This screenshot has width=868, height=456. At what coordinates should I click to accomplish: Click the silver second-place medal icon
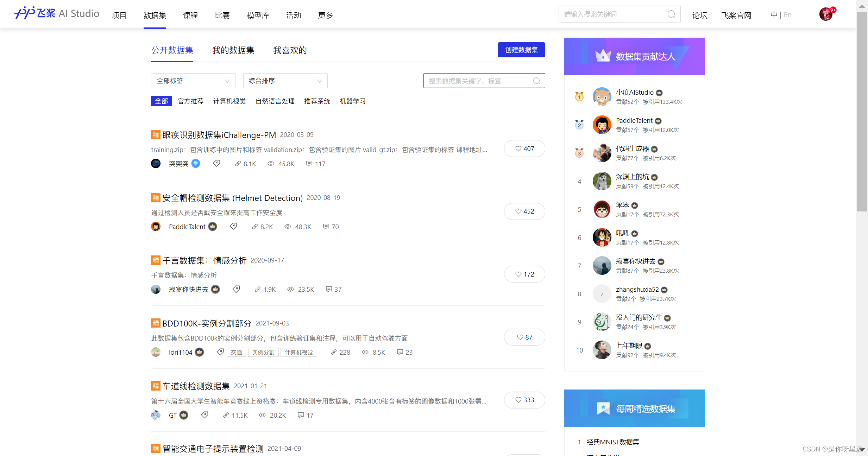click(x=579, y=125)
